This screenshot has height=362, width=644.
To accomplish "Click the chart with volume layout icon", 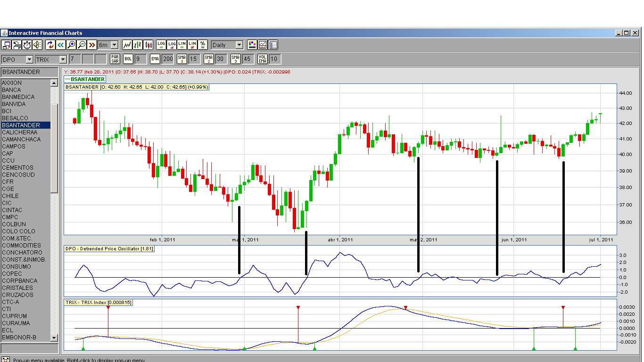I will click(263, 45).
